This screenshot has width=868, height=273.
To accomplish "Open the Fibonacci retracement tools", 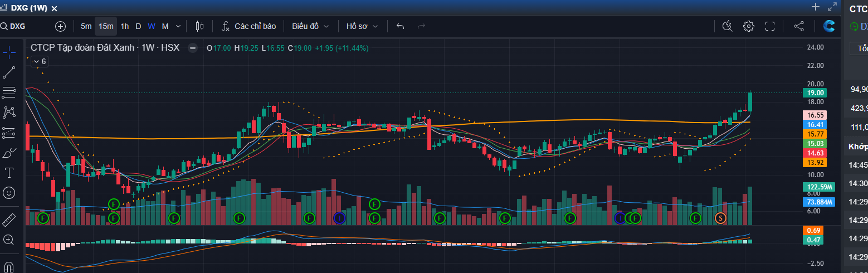I will 9,92.
